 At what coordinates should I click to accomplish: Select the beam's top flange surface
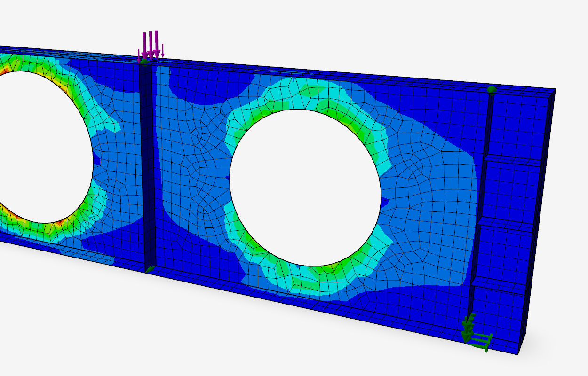(x=329, y=70)
